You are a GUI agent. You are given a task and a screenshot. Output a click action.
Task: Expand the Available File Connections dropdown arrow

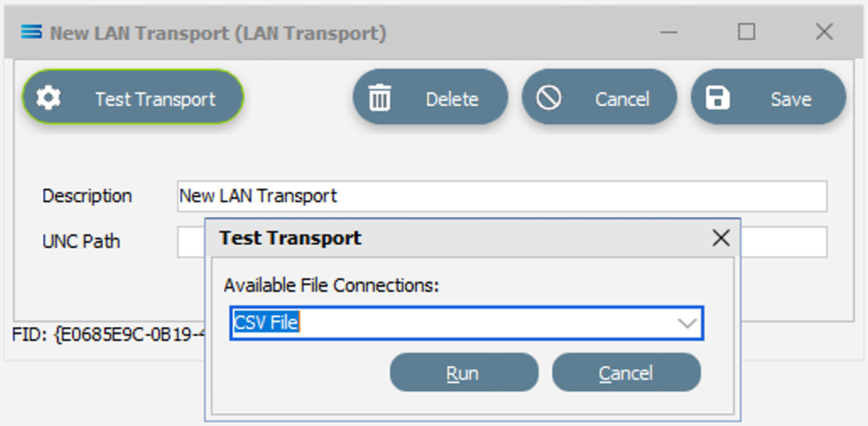point(687,323)
